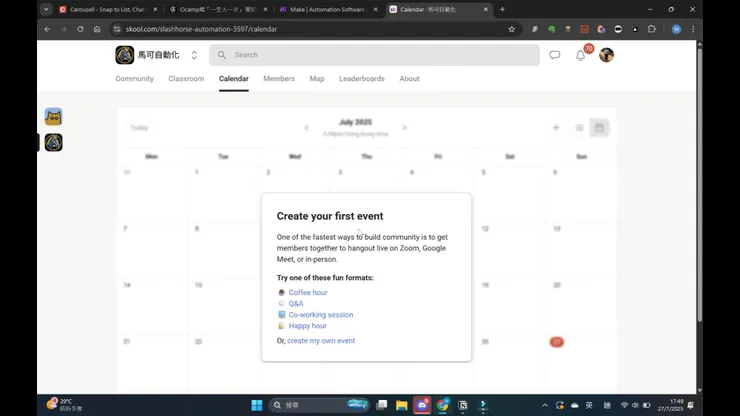Expand the group switcher chevrons

pos(194,55)
